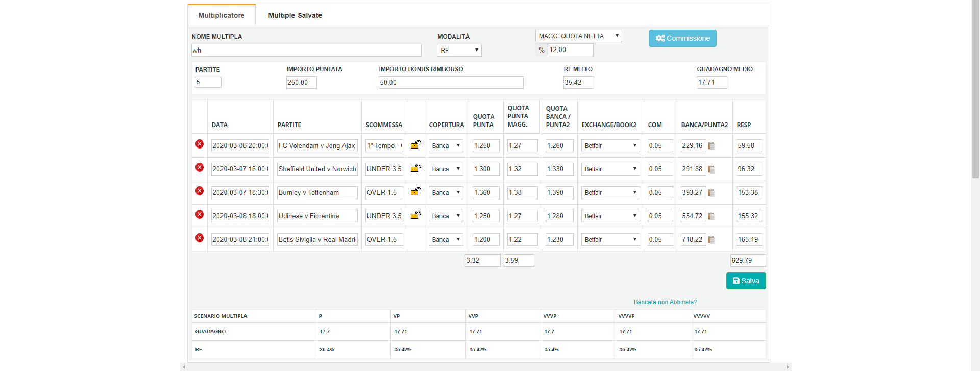This screenshot has width=980, height=371.
Task: Copy the 393.27 banca amount via clipboard icon
Action: pos(712,193)
